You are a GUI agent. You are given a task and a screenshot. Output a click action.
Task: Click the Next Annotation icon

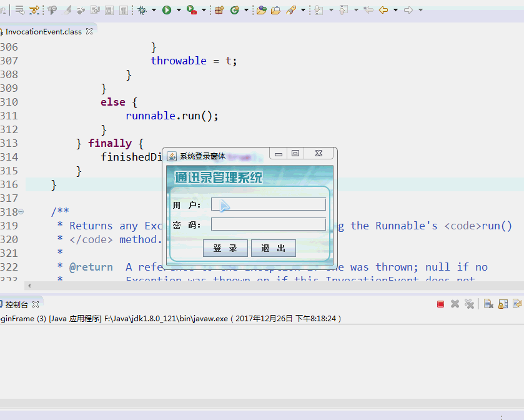319,11
